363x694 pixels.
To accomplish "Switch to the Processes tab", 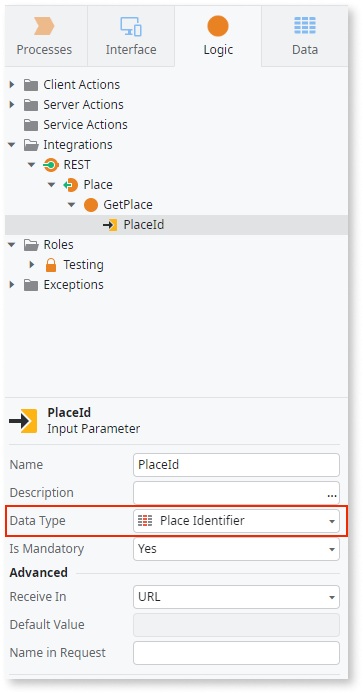I will pyautogui.click(x=44, y=36).
